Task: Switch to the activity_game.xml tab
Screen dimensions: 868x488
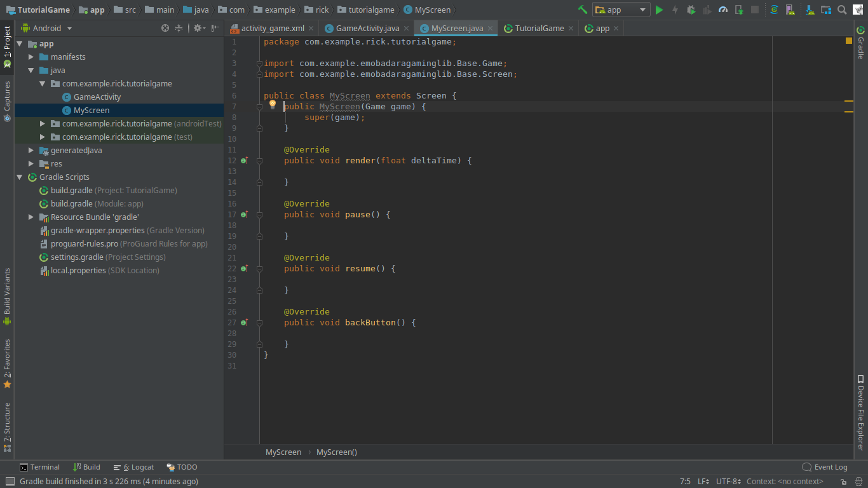Action: coord(272,29)
